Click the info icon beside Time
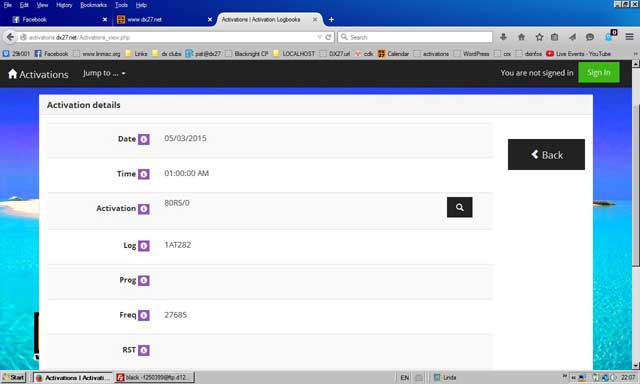 coord(144,174)
